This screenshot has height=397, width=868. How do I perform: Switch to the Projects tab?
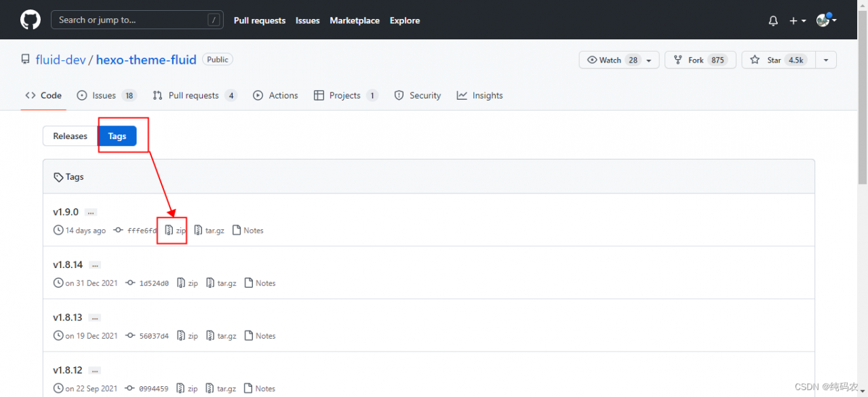[x=346, y=96]
